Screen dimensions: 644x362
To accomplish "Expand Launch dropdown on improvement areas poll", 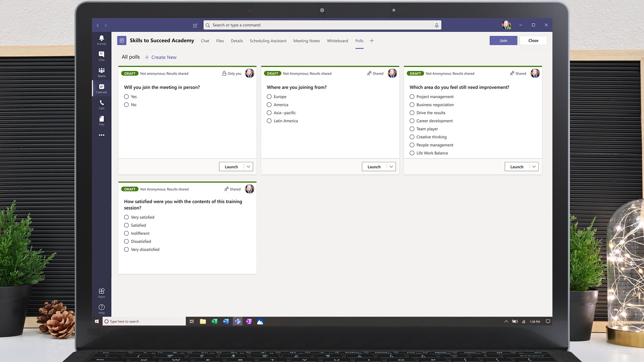I will coord(534,167).
